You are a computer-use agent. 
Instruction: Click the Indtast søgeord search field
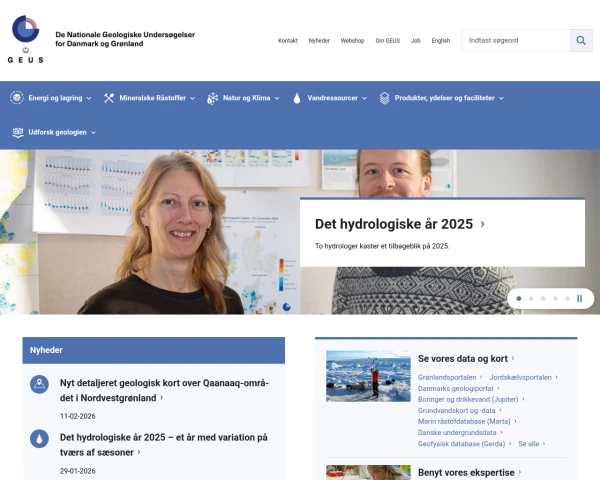tap(515, 40)
